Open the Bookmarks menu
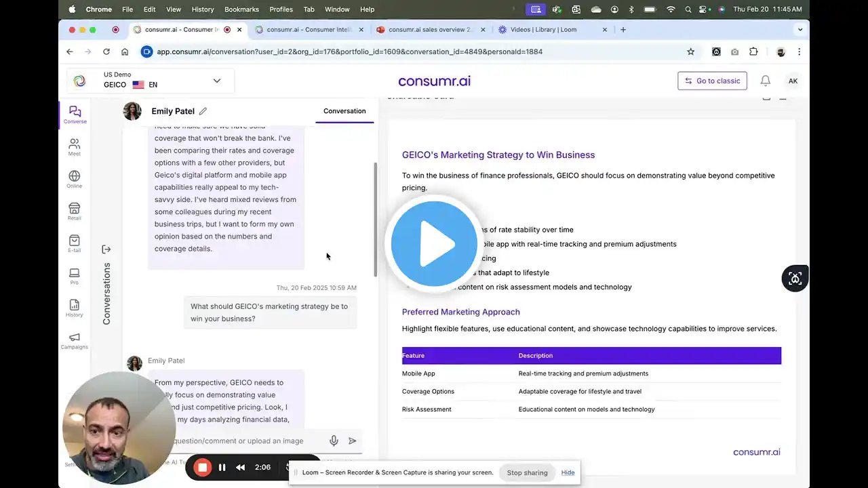 tap(241, 9)
